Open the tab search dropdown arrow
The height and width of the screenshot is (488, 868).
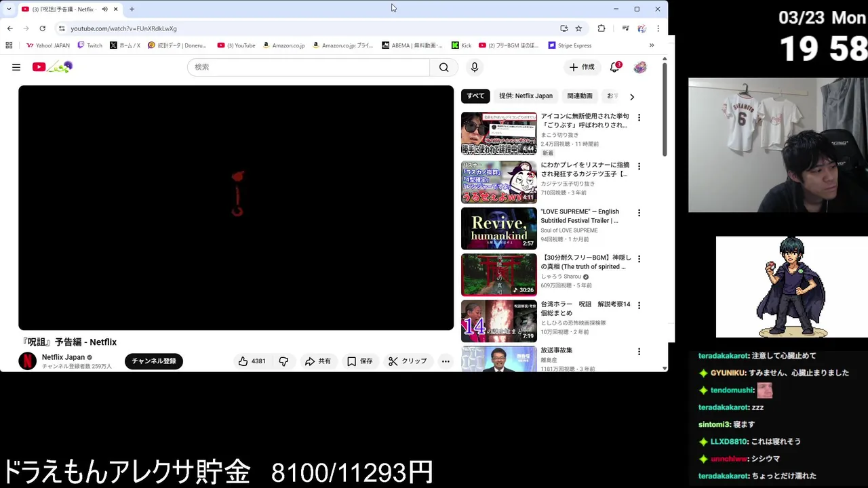coord(8,9)
